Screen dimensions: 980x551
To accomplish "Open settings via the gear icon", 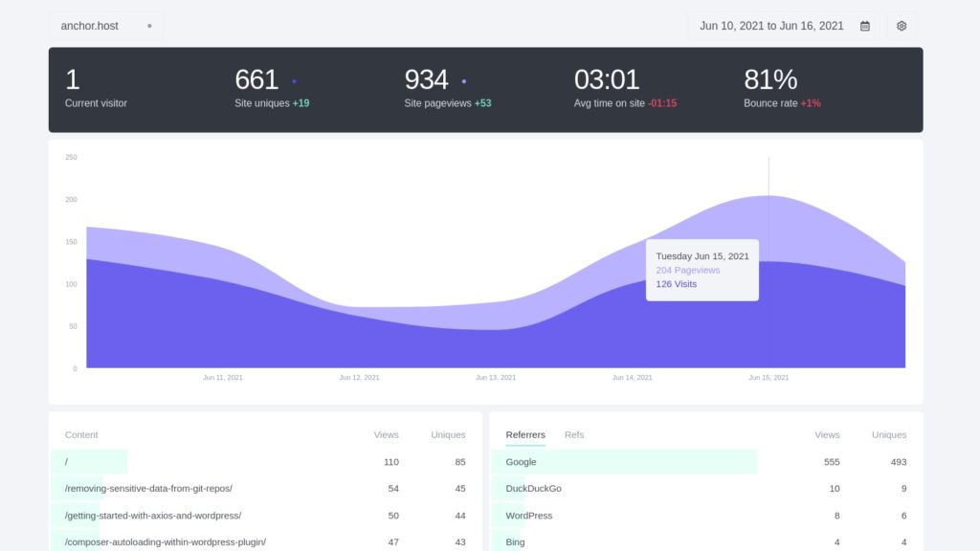I will (x=902, y=26).
